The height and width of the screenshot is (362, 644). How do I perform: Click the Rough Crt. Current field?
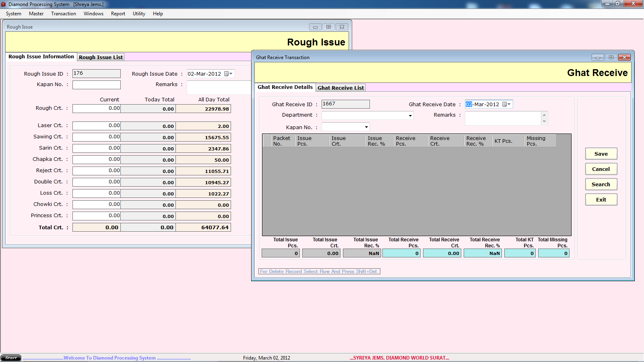[97, 108]
